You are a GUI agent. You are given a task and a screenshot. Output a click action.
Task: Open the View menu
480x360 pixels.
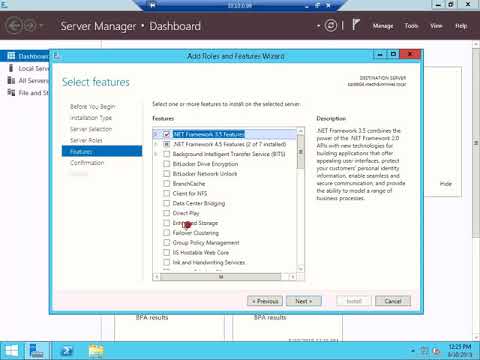(436, 26)
